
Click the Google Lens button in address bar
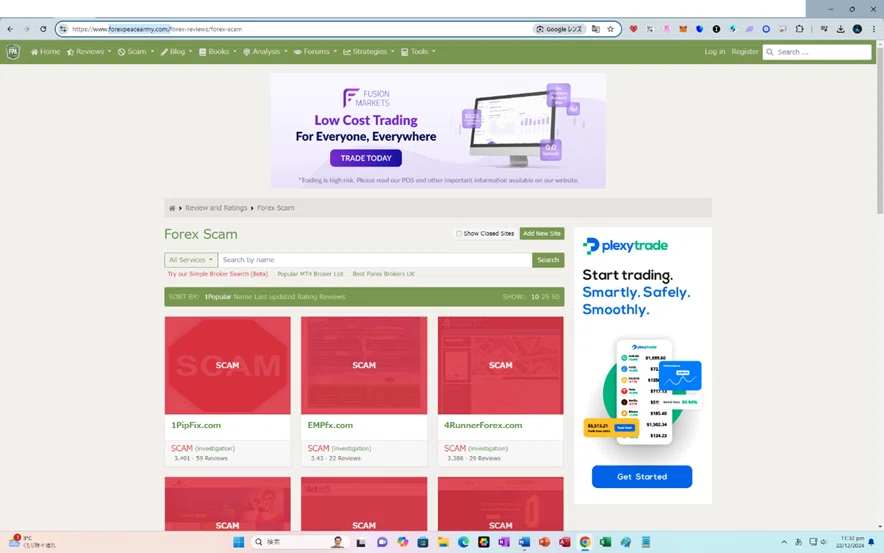tap(559, 29)
